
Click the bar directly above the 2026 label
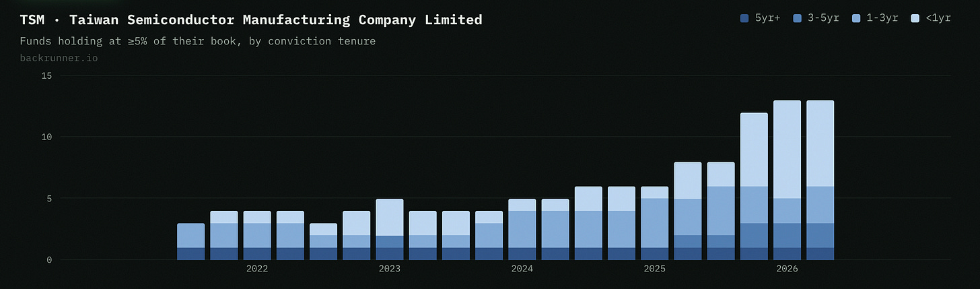788,180
